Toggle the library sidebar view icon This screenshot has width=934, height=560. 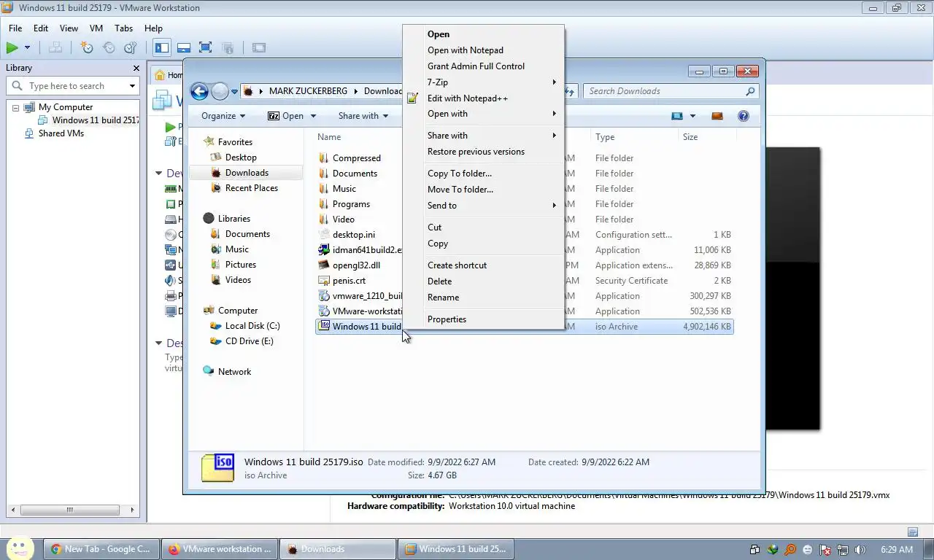[162, 48]
